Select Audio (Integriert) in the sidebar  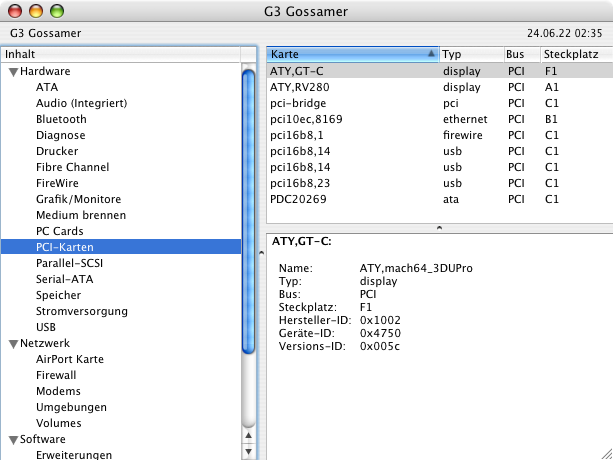tap(81, 103)
